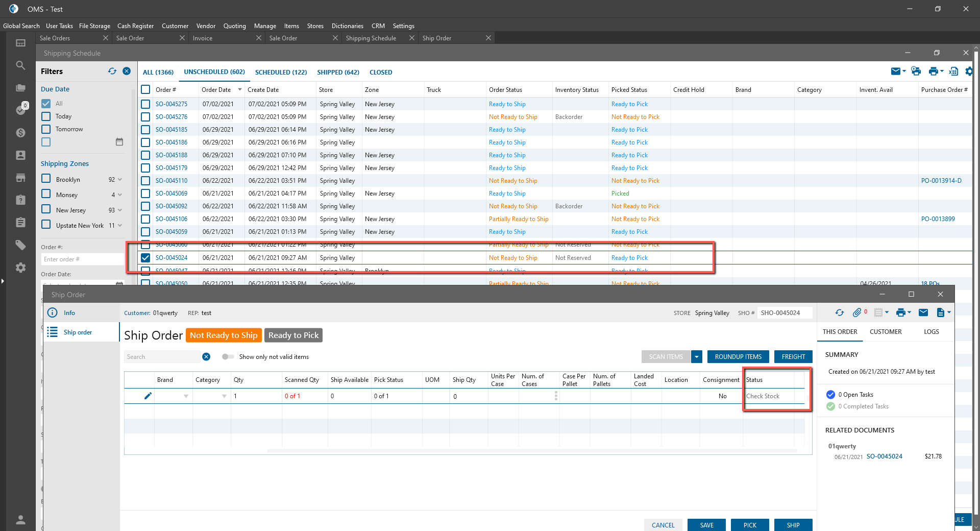
Task: Expand the New Jersey zone chevron
Action: (120, 210)
